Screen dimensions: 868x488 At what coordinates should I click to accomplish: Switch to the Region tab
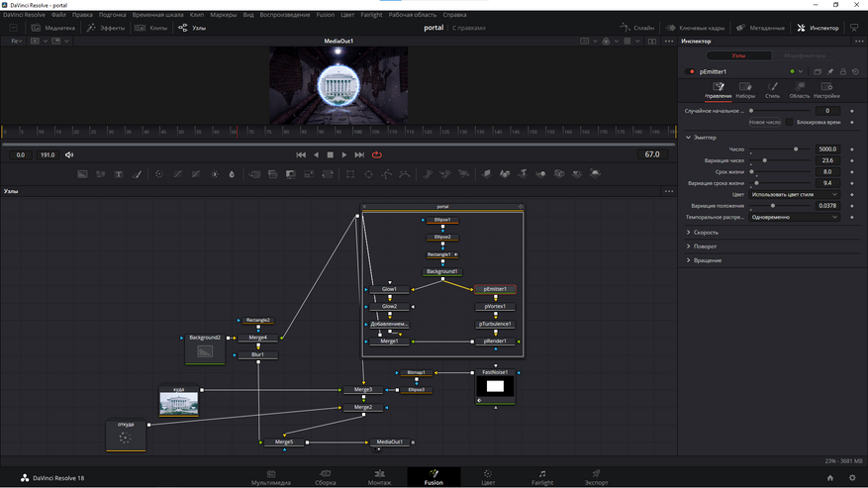(800, 90)
